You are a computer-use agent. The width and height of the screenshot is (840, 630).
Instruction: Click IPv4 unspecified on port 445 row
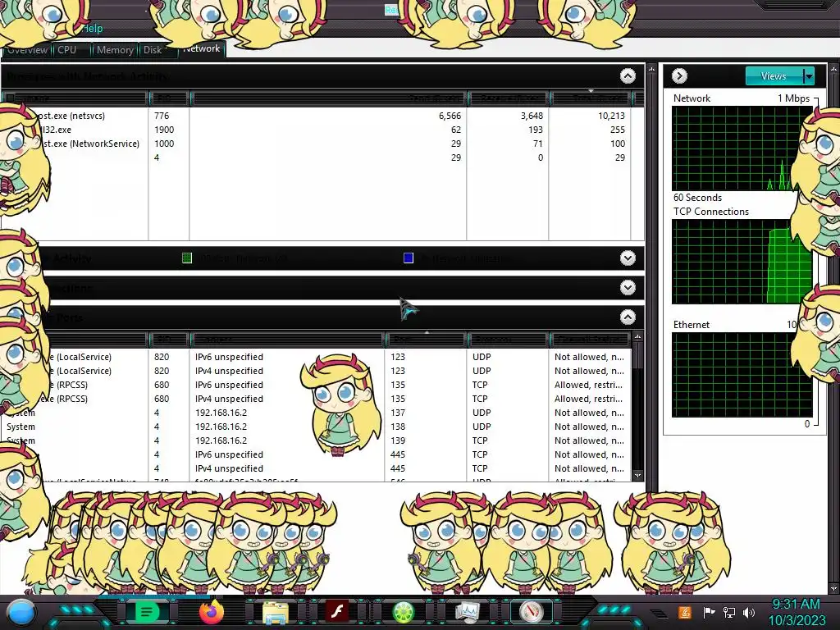click(229, 468)
